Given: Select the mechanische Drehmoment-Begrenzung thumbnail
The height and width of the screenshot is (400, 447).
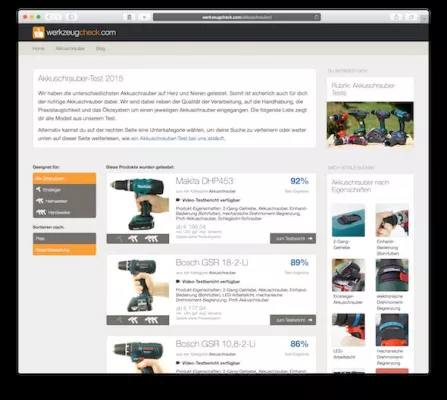Looking at the screenshot, I should [392, 330].
